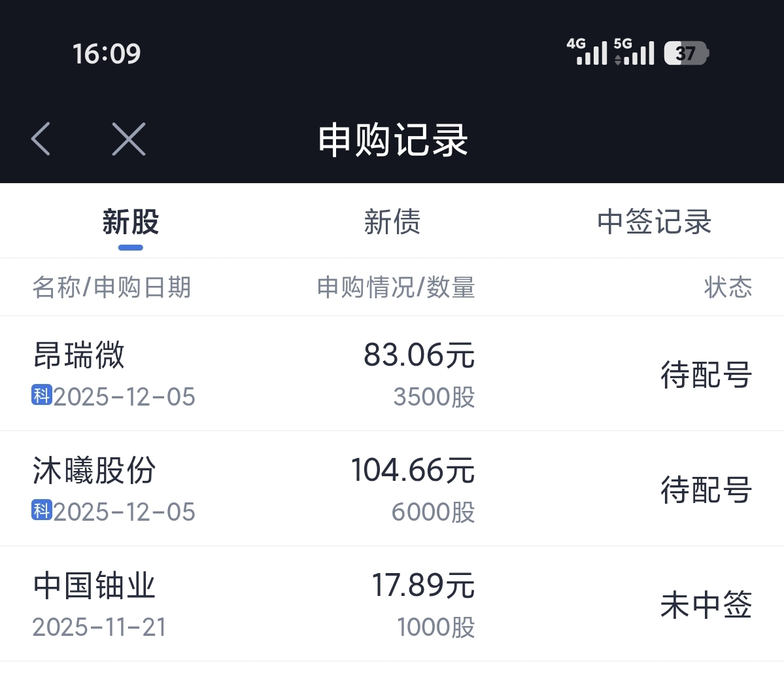The height and width of the screenshot is (681, 784).
Task: Tap the 状态 column header
Action: (x=728, y=287)
